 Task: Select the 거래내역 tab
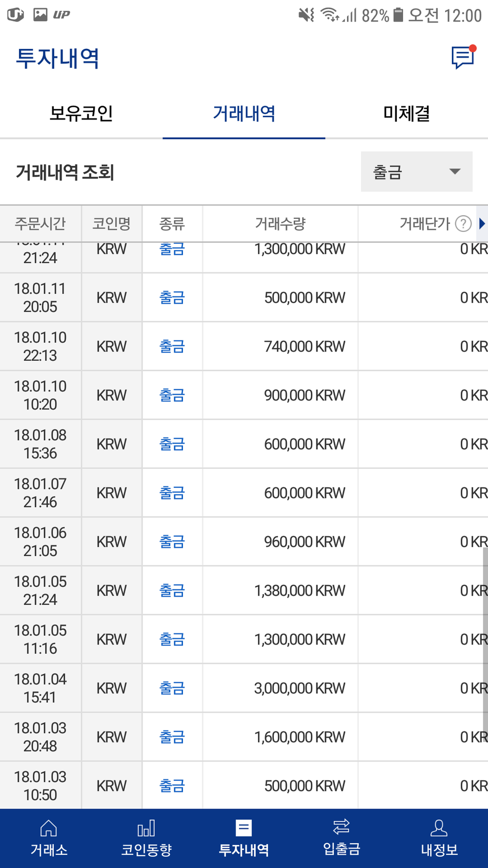tap(244, 113)
